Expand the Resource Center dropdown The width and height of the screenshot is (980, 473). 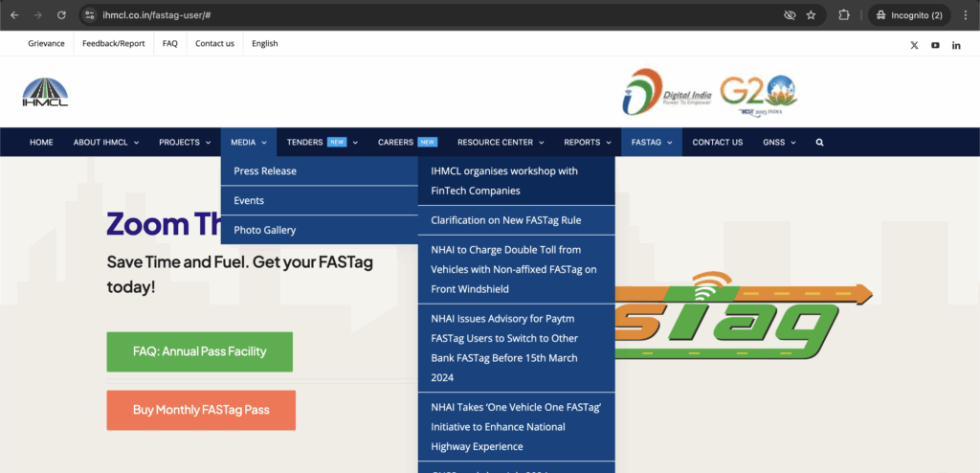501,143
